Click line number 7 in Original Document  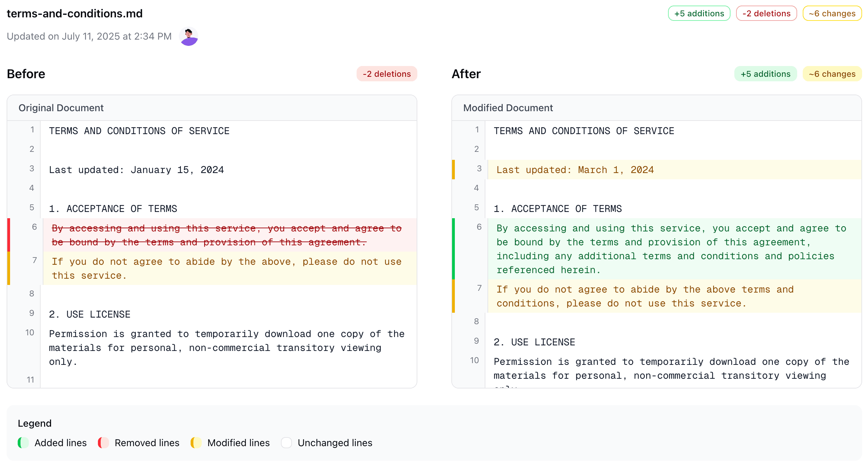click(34, 260)
